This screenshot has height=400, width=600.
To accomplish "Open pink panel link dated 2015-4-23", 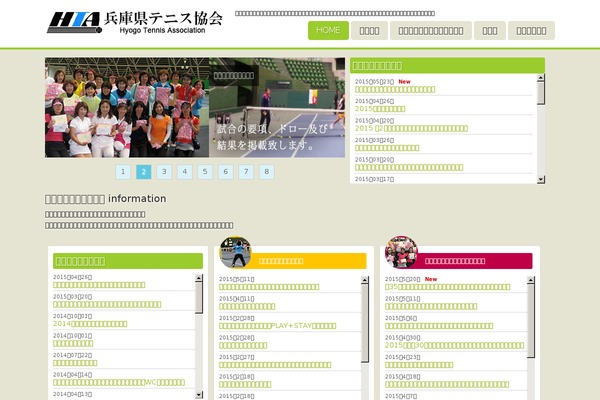I will coord(419,365).
